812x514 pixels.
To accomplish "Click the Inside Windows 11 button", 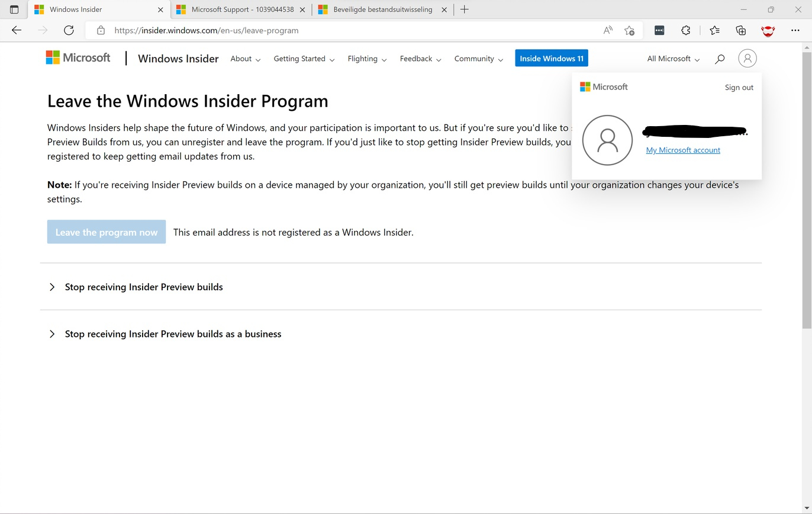I will (x=552, y=58).
